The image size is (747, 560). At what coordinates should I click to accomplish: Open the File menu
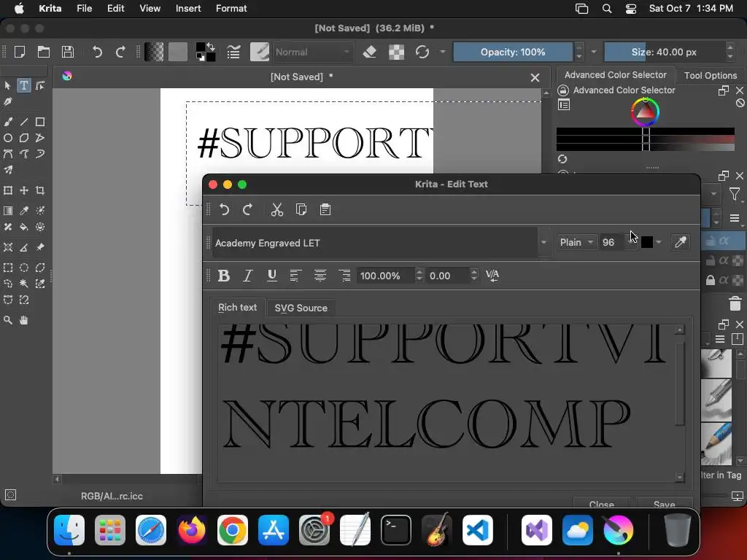click(85, 9)
